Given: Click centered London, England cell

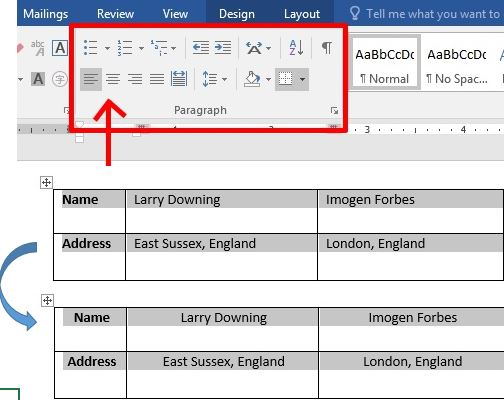Looking at the screenshot, I should tap(412, 375).
